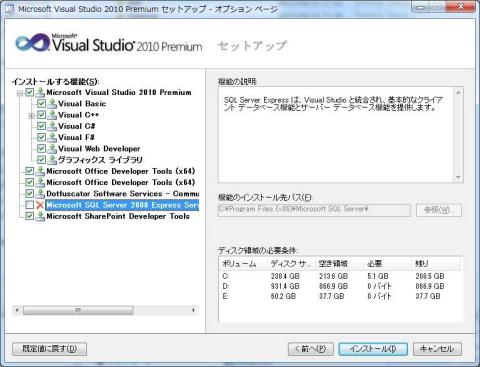Click the description box scroll down arrow
Screen dimensions: 480x367
point(458,177)
